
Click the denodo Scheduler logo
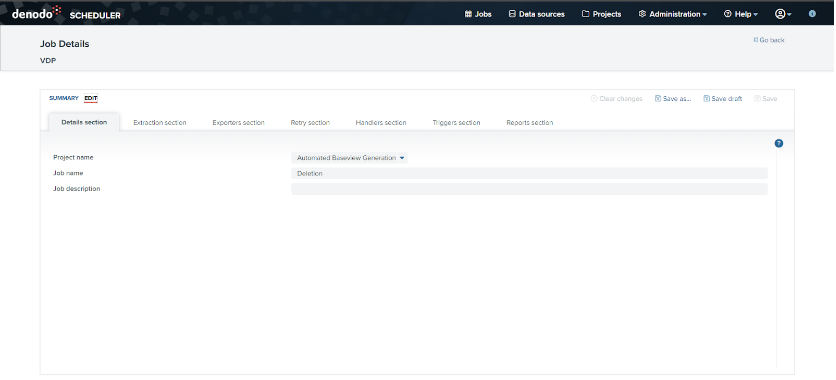coord(66,13)
